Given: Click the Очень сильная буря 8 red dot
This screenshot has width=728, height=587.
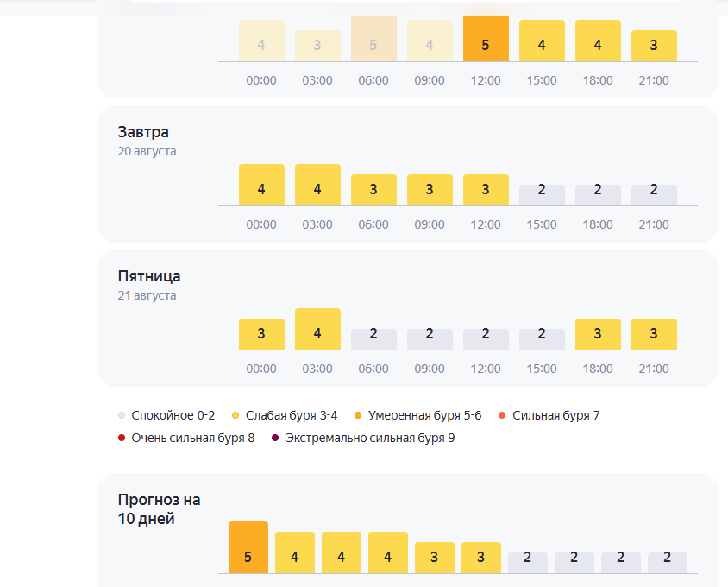Looking at the screenshot, I should coord(122,438).
